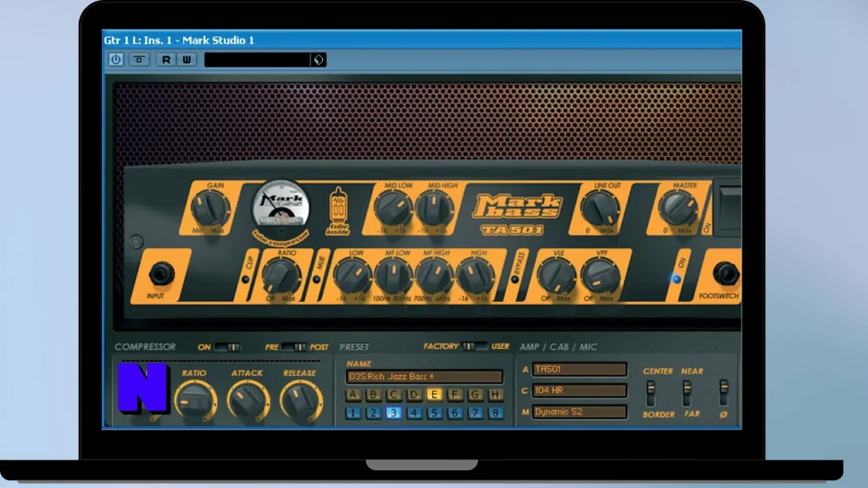Screen dimensions: 868x488
Task: Select preset slot 4
Action: [x=414, y=413]
